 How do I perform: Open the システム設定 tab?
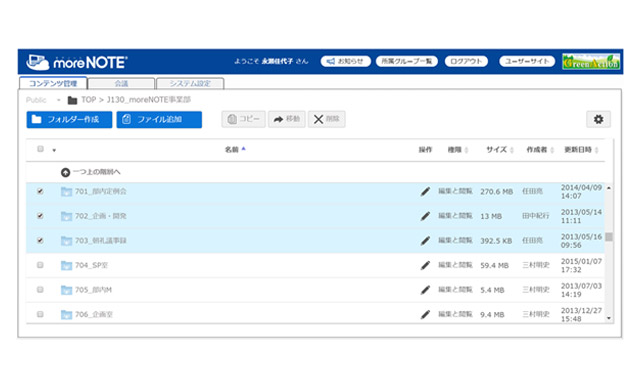[x=190, y=83]
